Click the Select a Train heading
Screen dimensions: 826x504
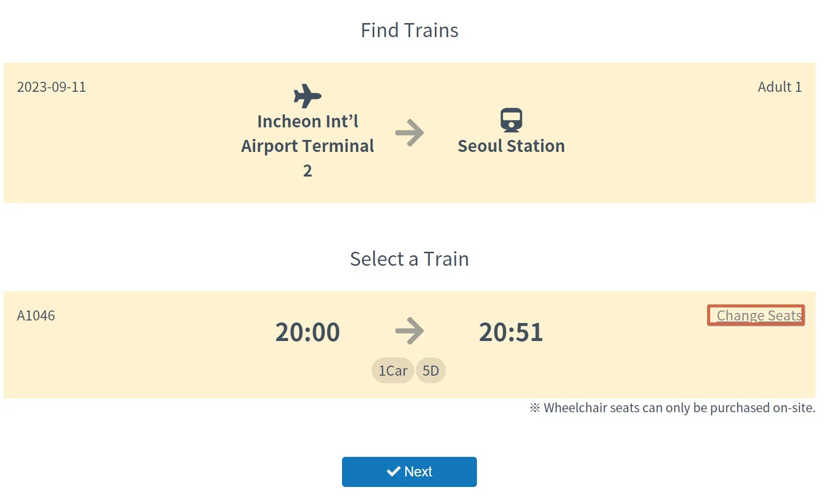pyautogui.click(x=409, y=259)
